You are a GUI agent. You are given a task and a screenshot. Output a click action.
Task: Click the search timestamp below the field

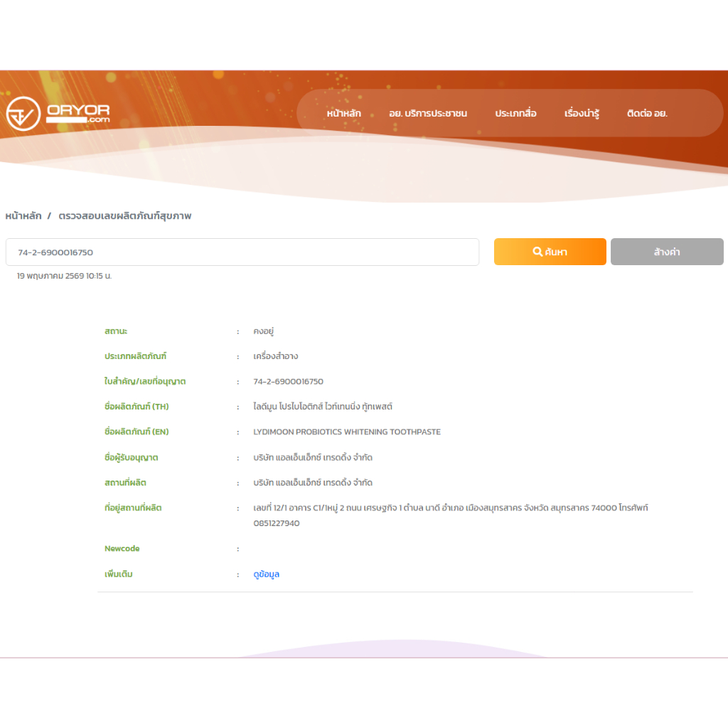click(64, 276)
